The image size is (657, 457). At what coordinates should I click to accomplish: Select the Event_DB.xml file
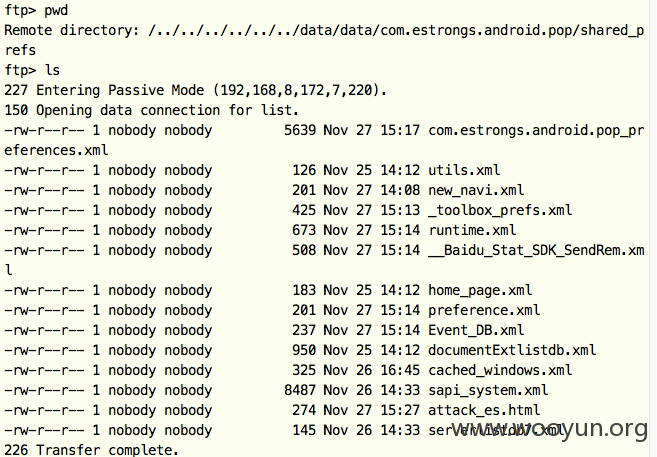pyautogui.click(x=476, y=330)
